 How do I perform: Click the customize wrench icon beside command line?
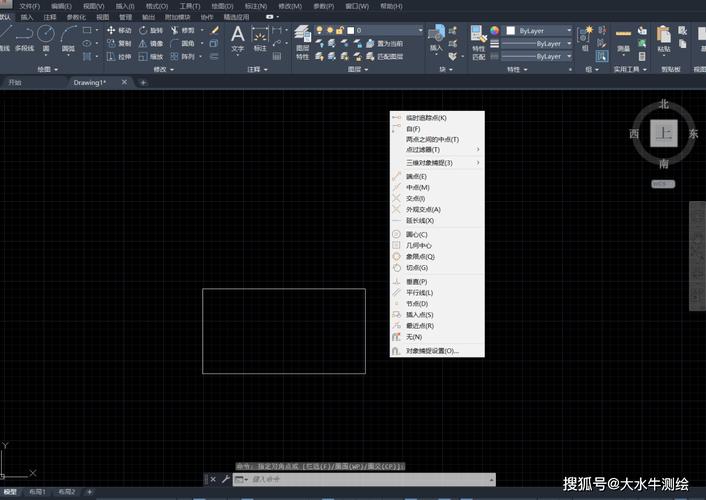225,479
